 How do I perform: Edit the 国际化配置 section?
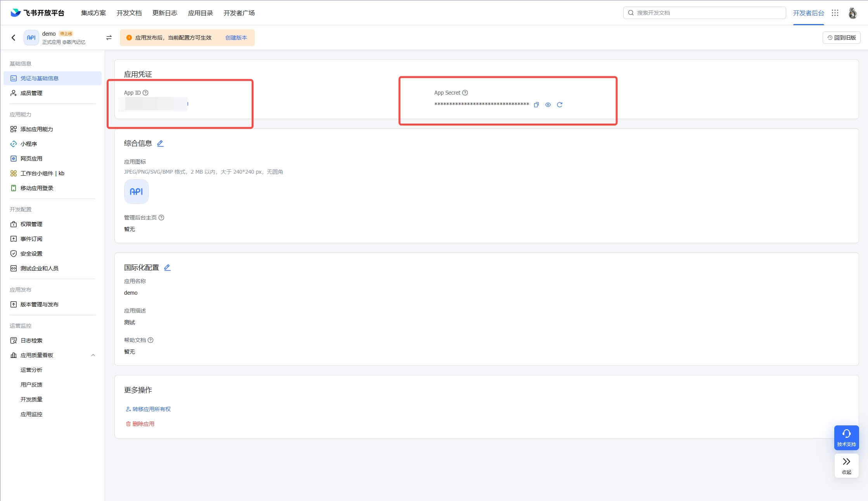(167, 268)
